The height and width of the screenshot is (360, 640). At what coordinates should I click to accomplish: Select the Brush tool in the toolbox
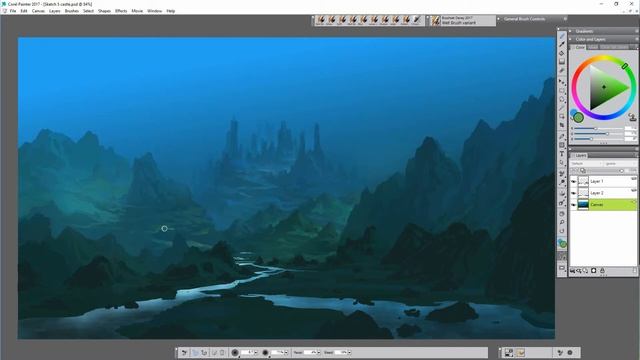[562, 36]
